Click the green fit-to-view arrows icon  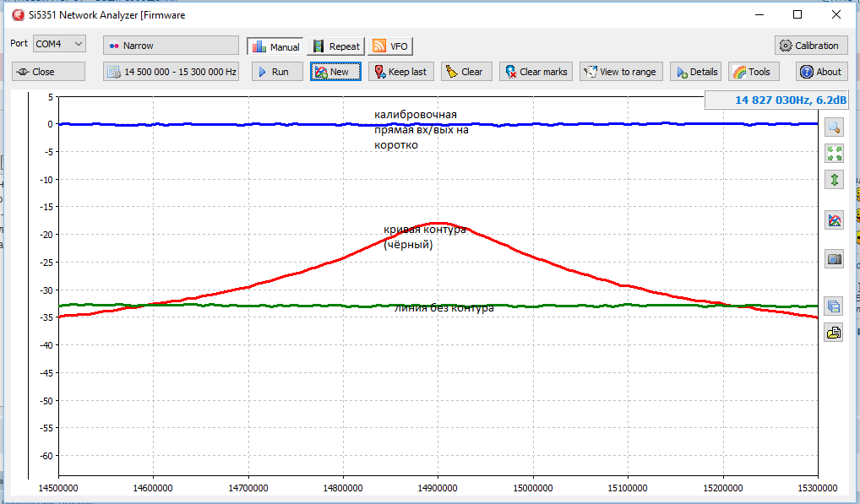(x=834, y=153)
